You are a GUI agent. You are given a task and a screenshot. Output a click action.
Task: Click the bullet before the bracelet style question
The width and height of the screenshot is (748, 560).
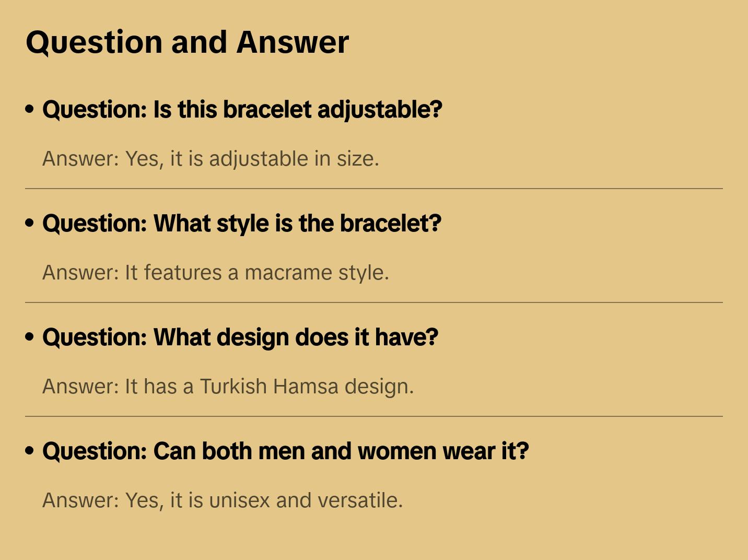(30, 223)
